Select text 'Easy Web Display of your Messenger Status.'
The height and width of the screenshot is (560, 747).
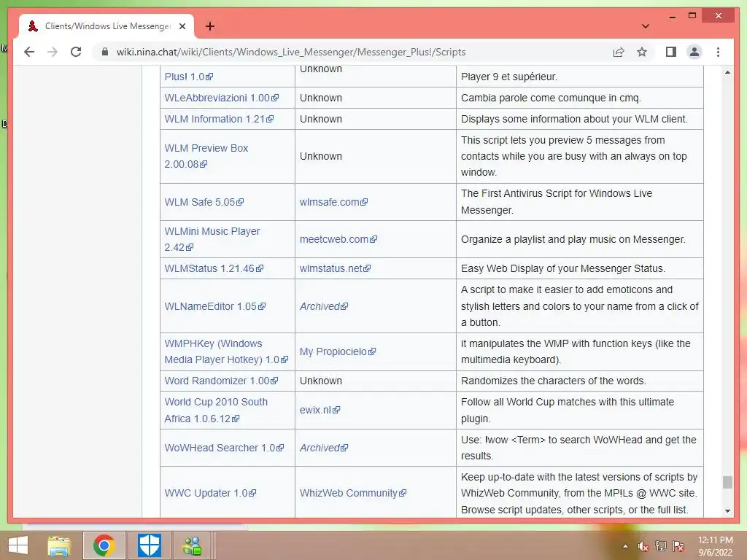(563, 268)
